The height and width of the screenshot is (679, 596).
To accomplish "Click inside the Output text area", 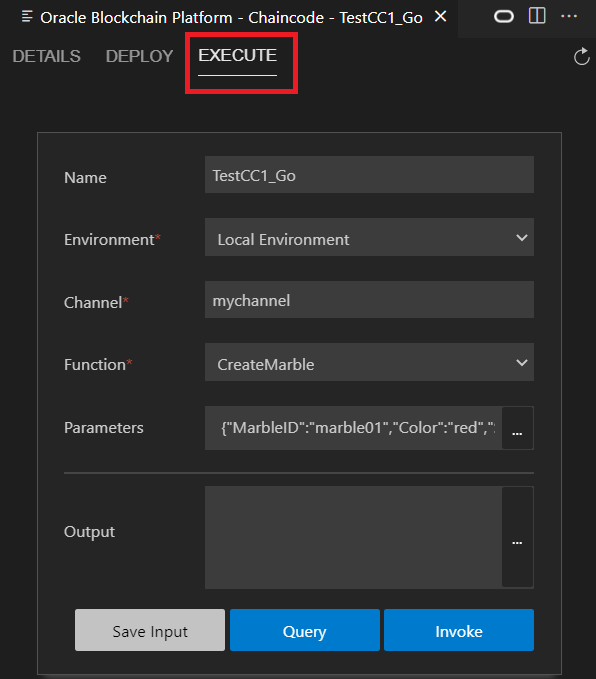I will coord(353,537).
